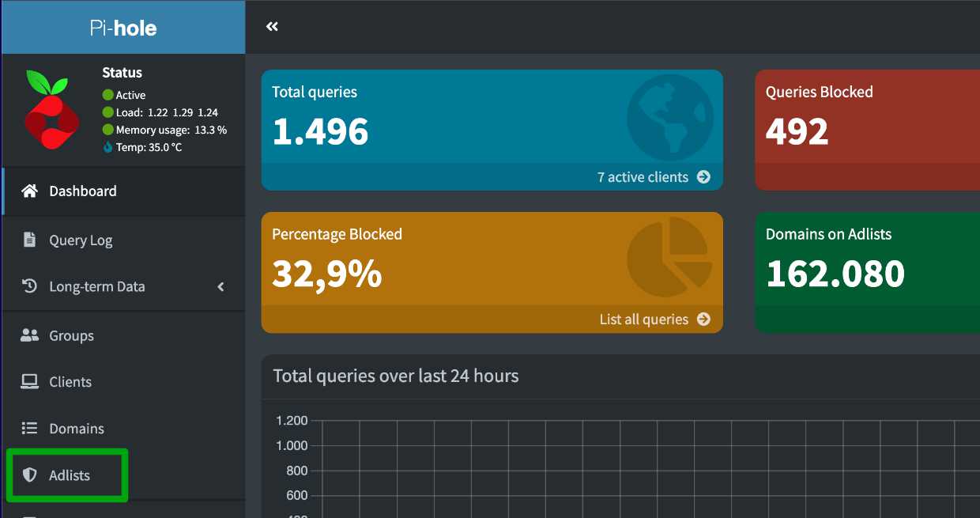This screenshot has height=518, width=980.
Task: Click the temperature flame icon
Action: (x=108, y=147)
